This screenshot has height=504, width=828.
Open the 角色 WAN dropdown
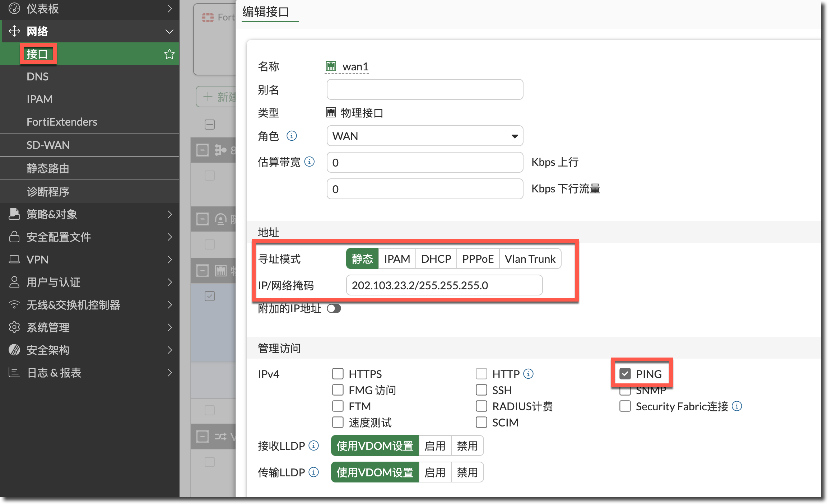tap(425, 136)
